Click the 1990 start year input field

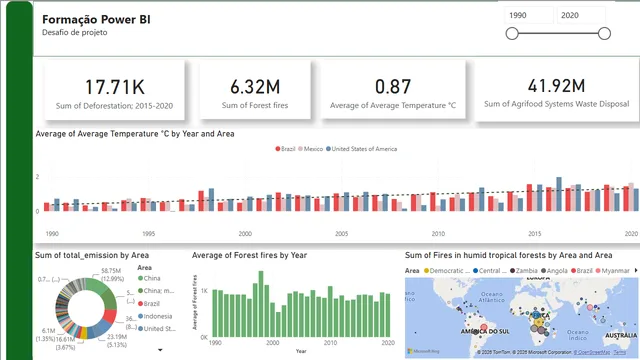tap(529, 16)
